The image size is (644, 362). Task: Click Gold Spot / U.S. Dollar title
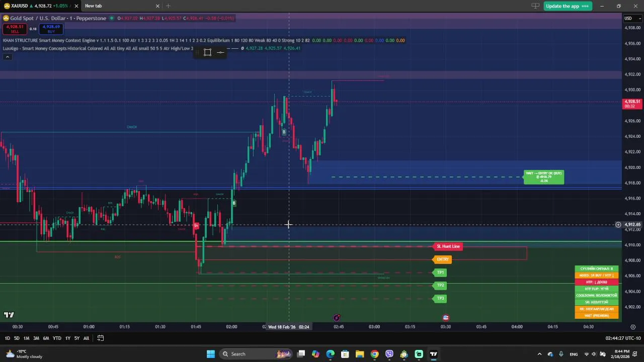(58, 18)
